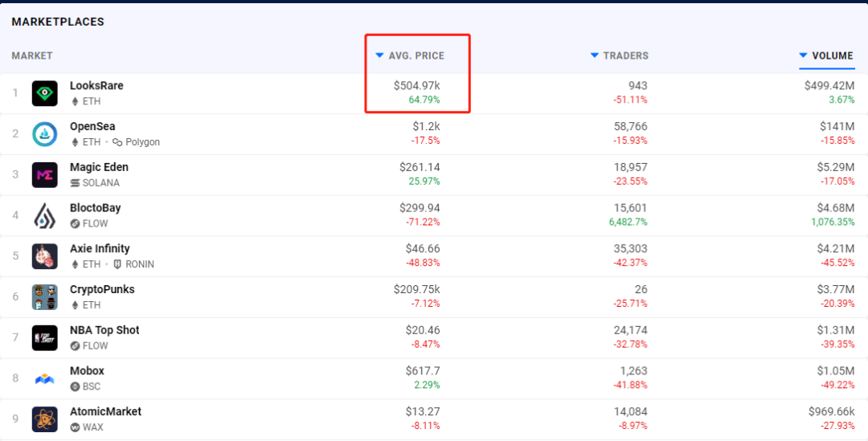Viewport: 868px width, 441px height.
Task: Select the BloctoBay marketplace logo
Action: (x=45, y=216)
